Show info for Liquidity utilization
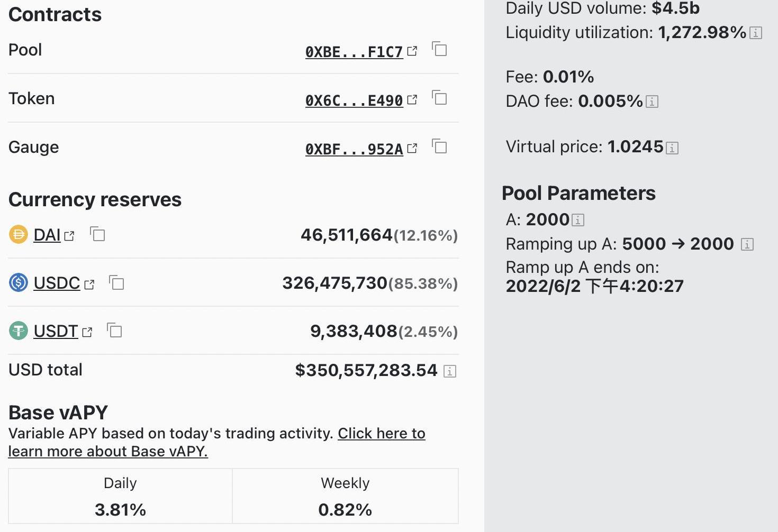The image size is (778, 532). (x=756, y=33)
